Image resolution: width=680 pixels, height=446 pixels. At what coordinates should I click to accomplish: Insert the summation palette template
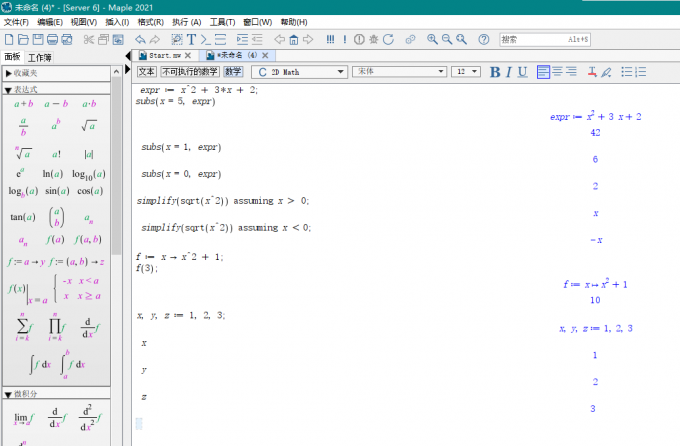pos(24,327)
